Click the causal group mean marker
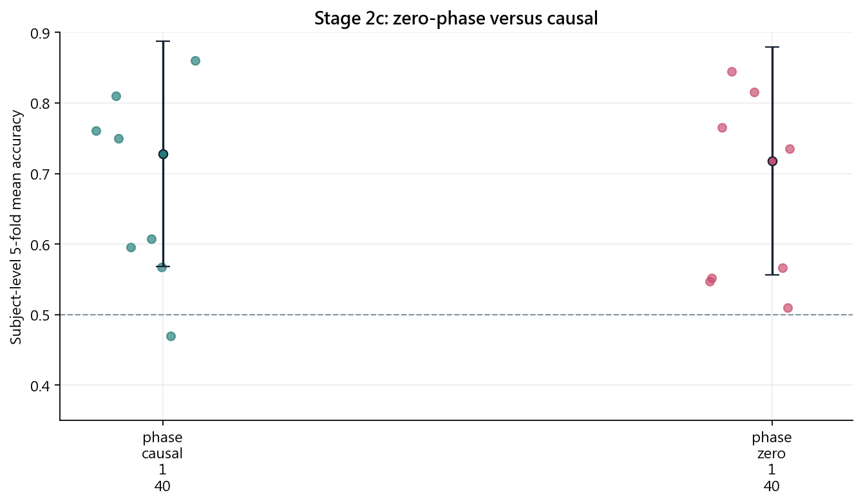The image size is (863, 504). pyautogui.click(x=163, y=154)
